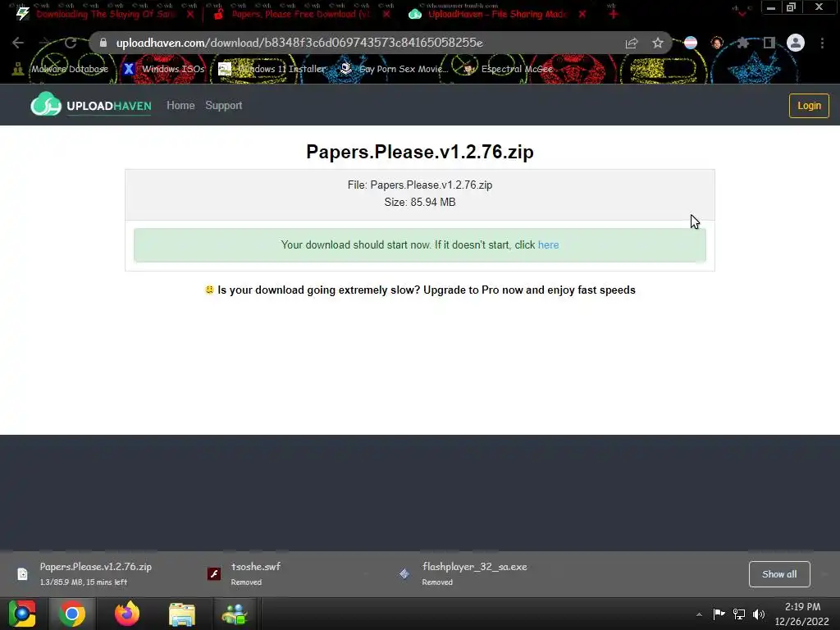
Task: Launch Firefox from the taskbar
Action: point(127,614)
